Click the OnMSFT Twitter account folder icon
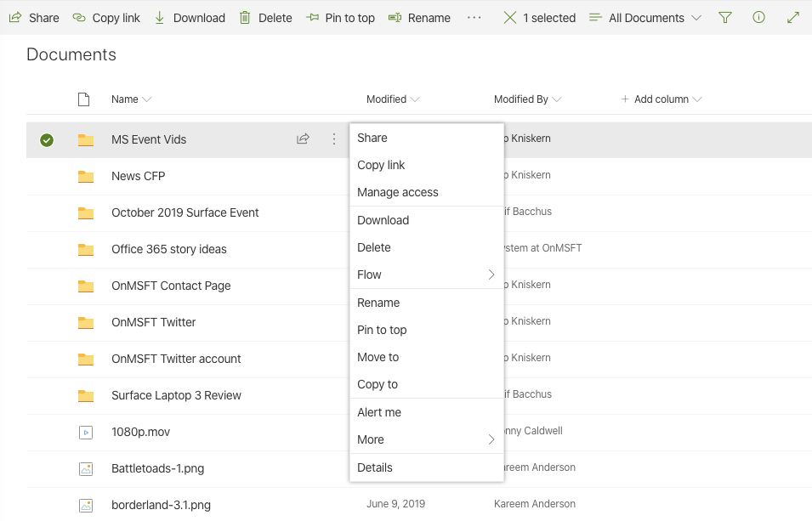 click(86, 359)
